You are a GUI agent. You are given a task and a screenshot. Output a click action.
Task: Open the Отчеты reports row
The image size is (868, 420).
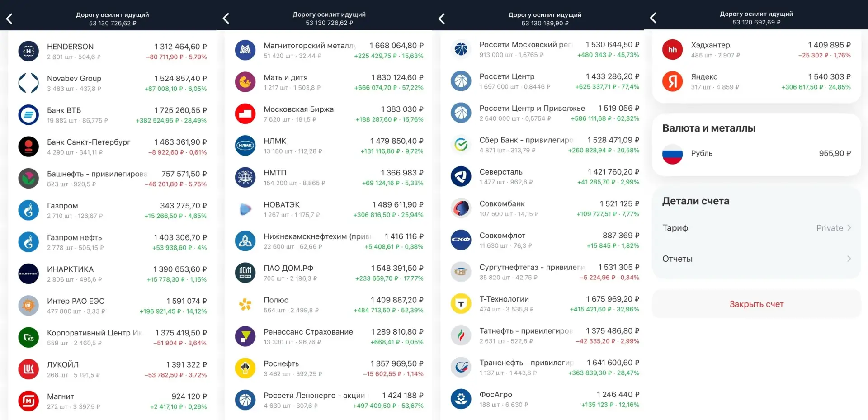click(x=756, y=259)
